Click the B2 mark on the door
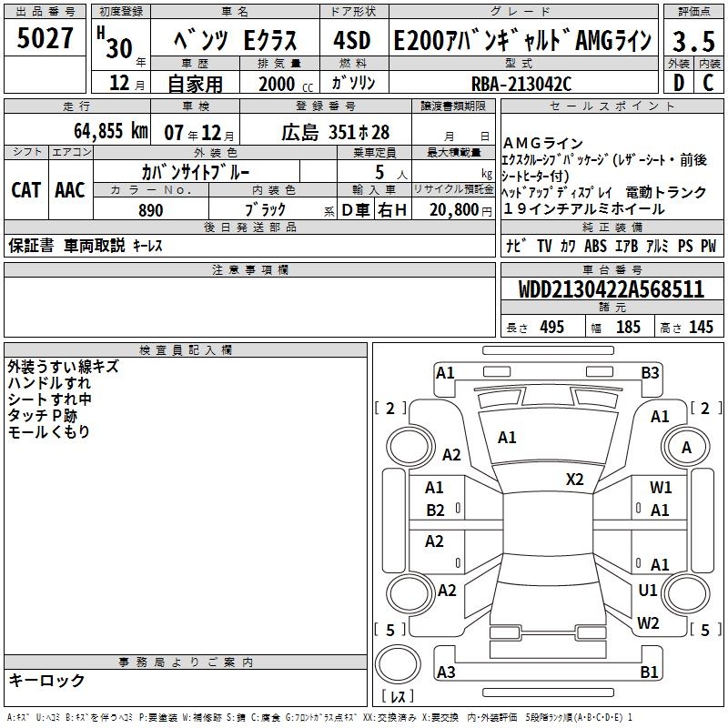Viewport: 728px width, 728px height. (435, 511)
